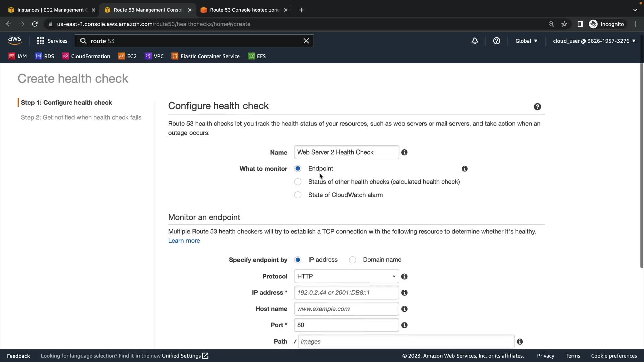Clear the route 53 search text
The height and width of the screenshot is (362, 644).
tap(306, 41)
